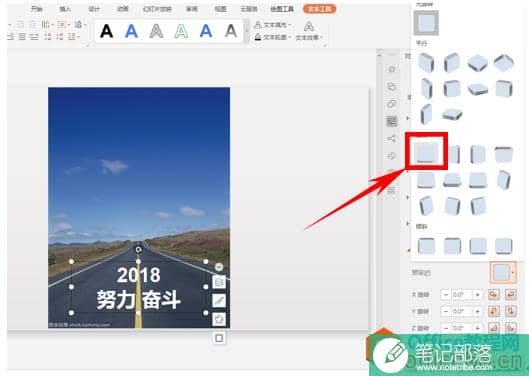Screen dimensions: 529x376
Task: Increase X rotation with plus button
Action: click(x=477, y=295)
